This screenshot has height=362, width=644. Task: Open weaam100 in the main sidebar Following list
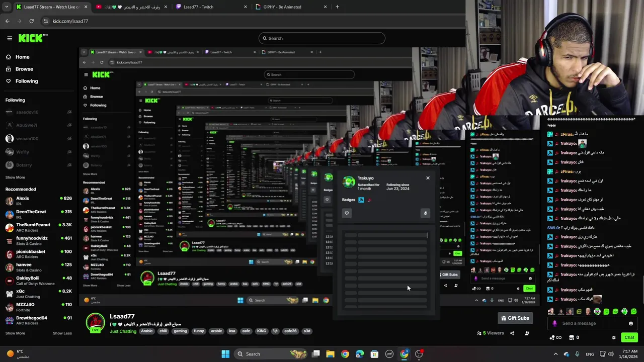38,138
